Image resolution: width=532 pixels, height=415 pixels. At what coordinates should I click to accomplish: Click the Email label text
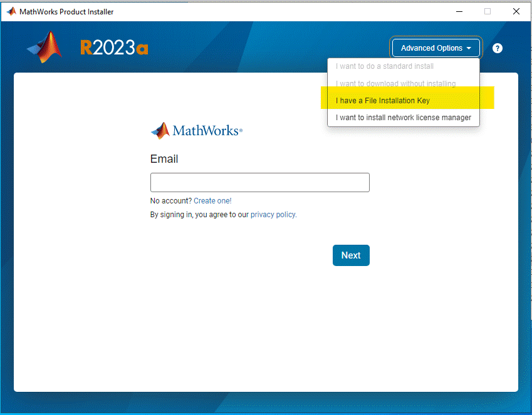point(164,159)
